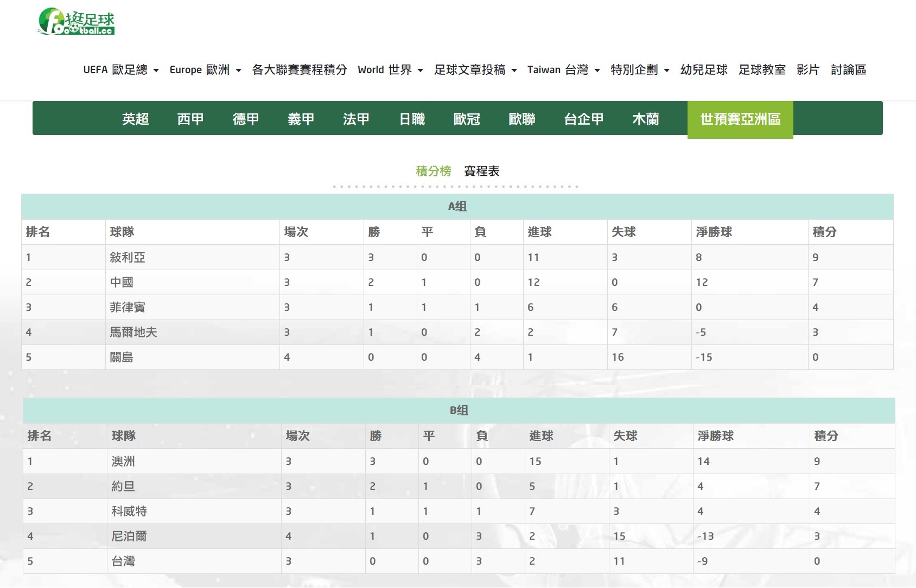Click 尼泊爾 team name
This screenshot has height=588, width=916.
tap(129, 536)
